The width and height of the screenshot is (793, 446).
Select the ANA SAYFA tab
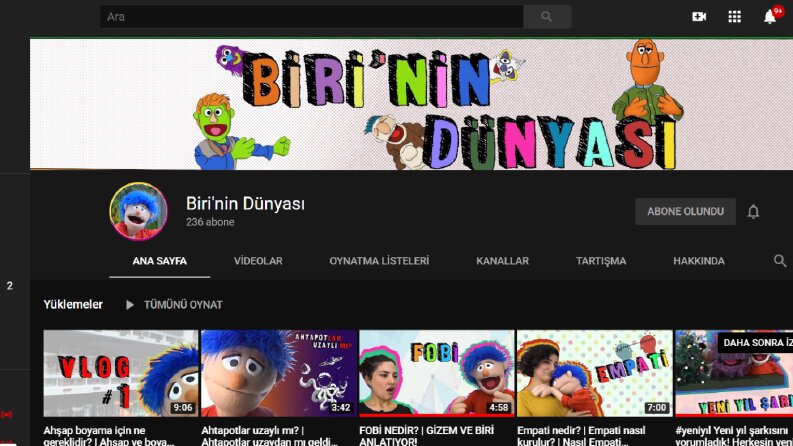(x=159, y=261)
